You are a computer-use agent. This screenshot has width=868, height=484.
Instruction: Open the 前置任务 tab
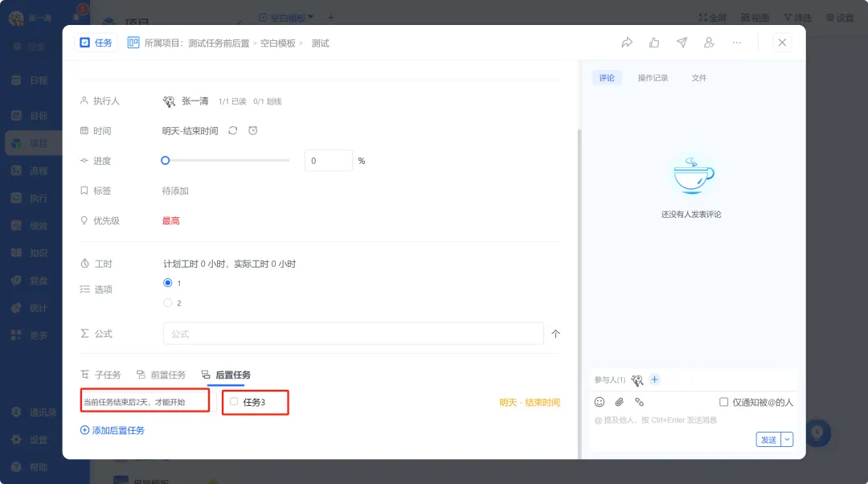tap(161, 375)
